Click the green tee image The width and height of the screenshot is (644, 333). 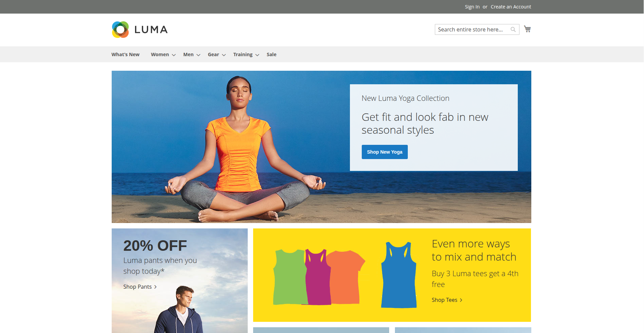point(290,277)
